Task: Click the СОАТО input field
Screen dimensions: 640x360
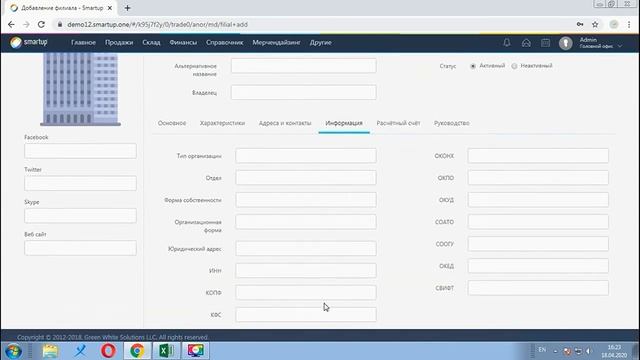Action: 538,222
